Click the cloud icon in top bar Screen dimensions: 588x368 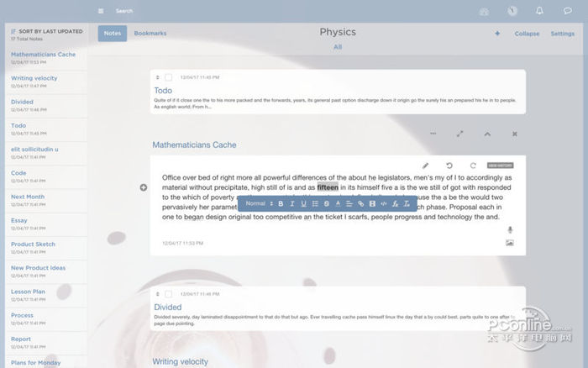484,11
